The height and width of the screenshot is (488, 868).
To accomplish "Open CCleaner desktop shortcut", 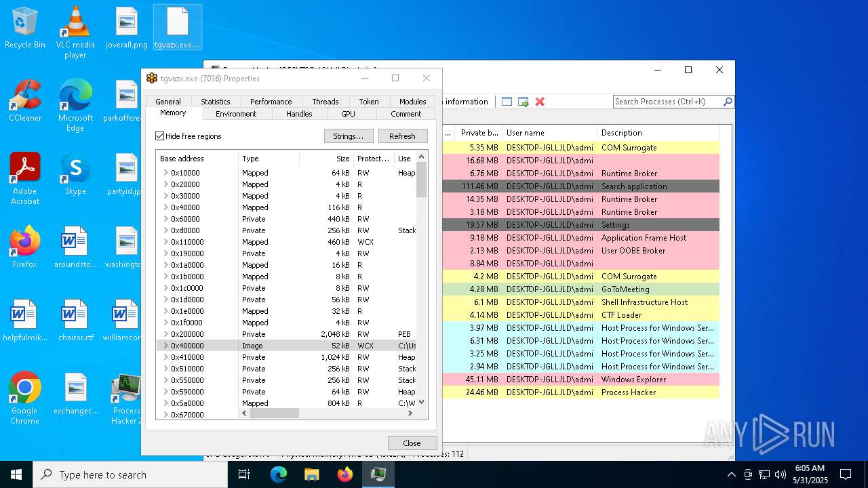I will tap(25, 101).
